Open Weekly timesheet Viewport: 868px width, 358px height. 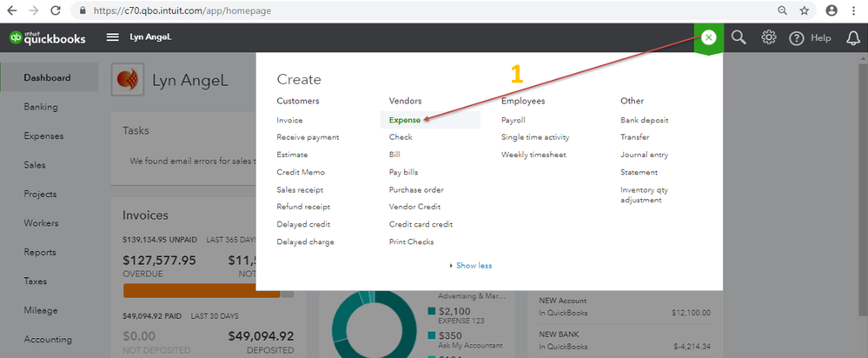coord(533,155)
